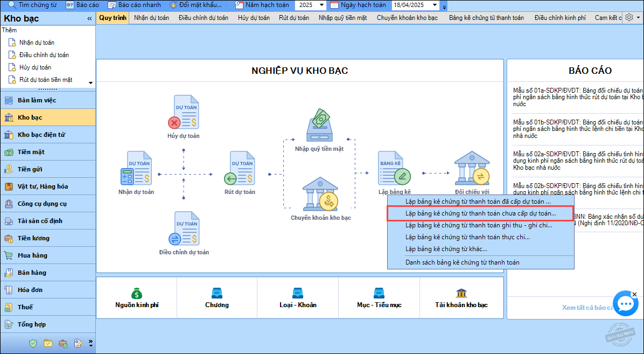The height and width of the screenshot is (354, 644).
Task: Open Bàn làm việc module
Action: [47, 100]
